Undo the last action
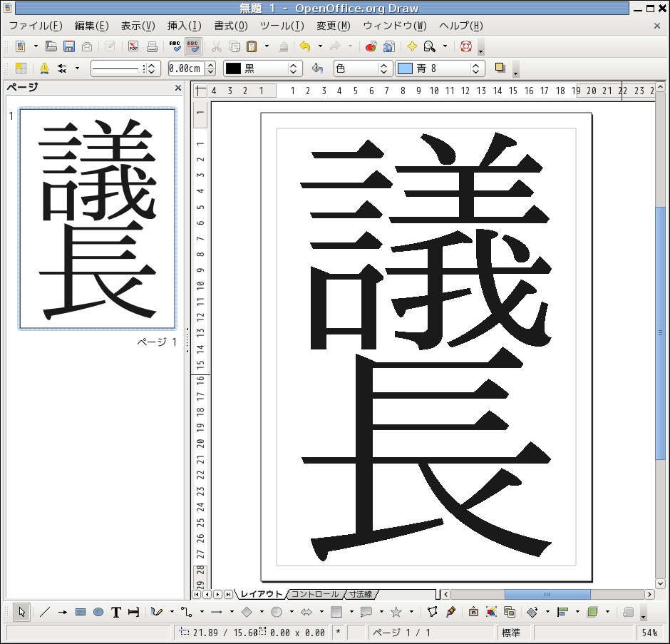The image size is (670, 644). coord(305,46)
